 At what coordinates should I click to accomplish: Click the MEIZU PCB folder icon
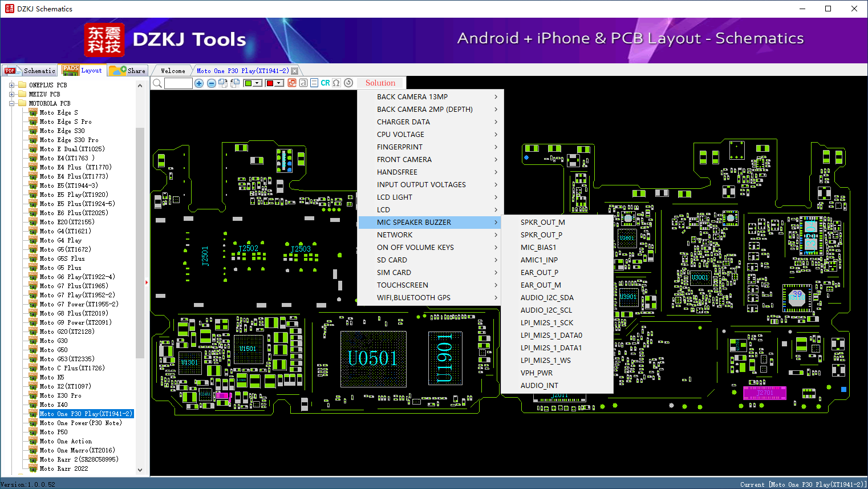22,94
